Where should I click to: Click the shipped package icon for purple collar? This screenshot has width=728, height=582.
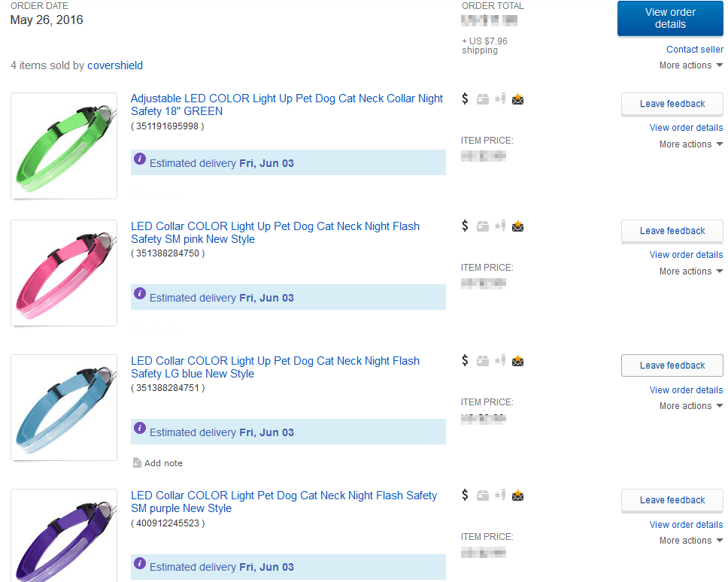pyautogui.click(x=483, y=496)
